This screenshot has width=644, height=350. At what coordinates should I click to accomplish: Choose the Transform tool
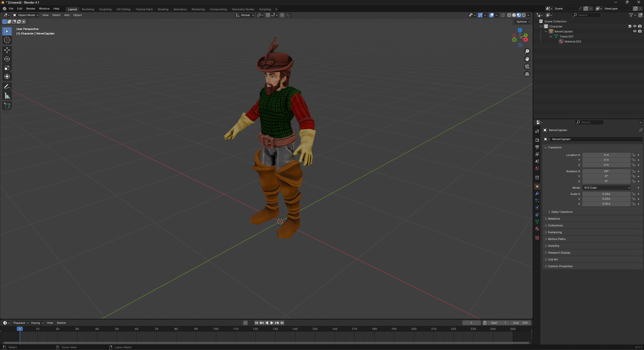tap(7, 76)
